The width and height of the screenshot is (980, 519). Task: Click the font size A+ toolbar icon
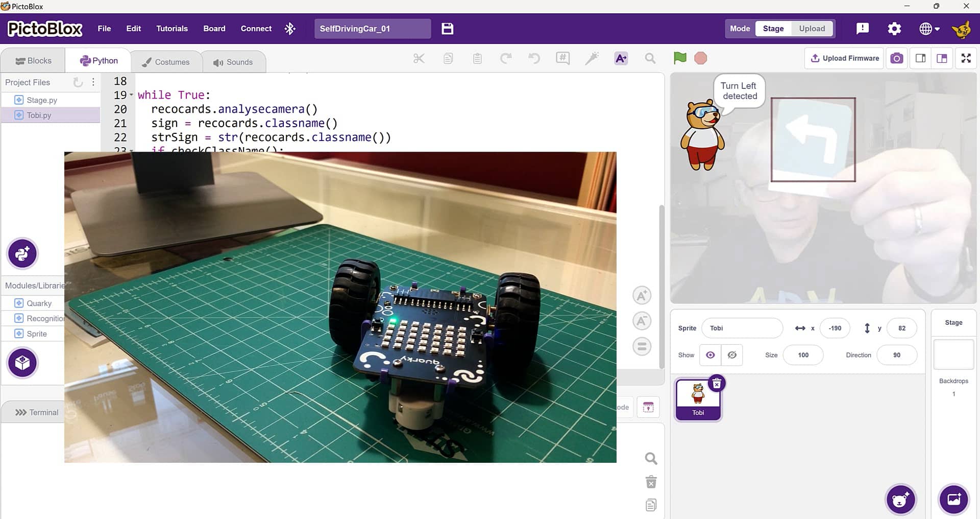(x=621, y=58)
